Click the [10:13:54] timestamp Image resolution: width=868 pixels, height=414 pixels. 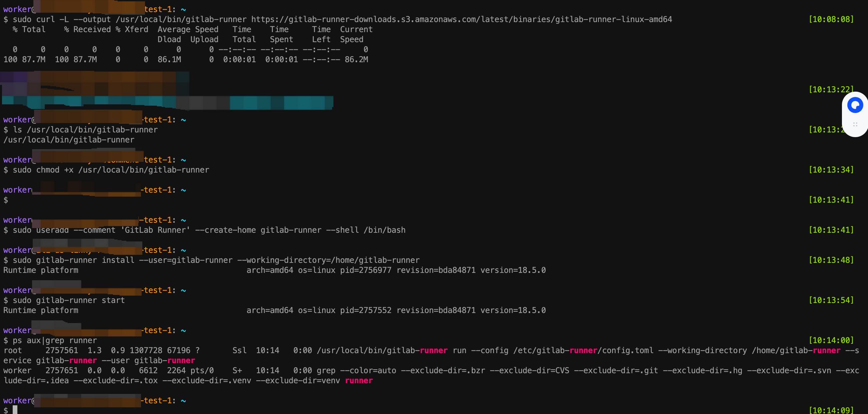(831, 300)
